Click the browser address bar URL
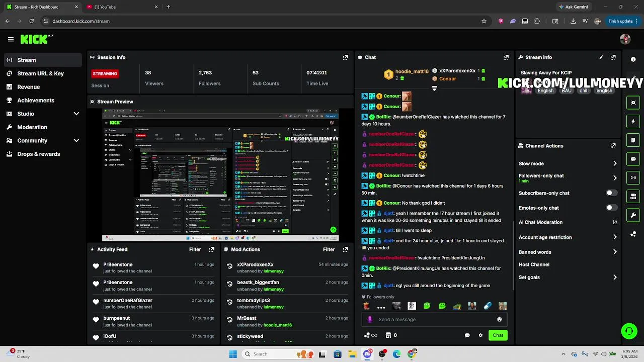This screenshot has height=362, width=644. tap(81, 21)
